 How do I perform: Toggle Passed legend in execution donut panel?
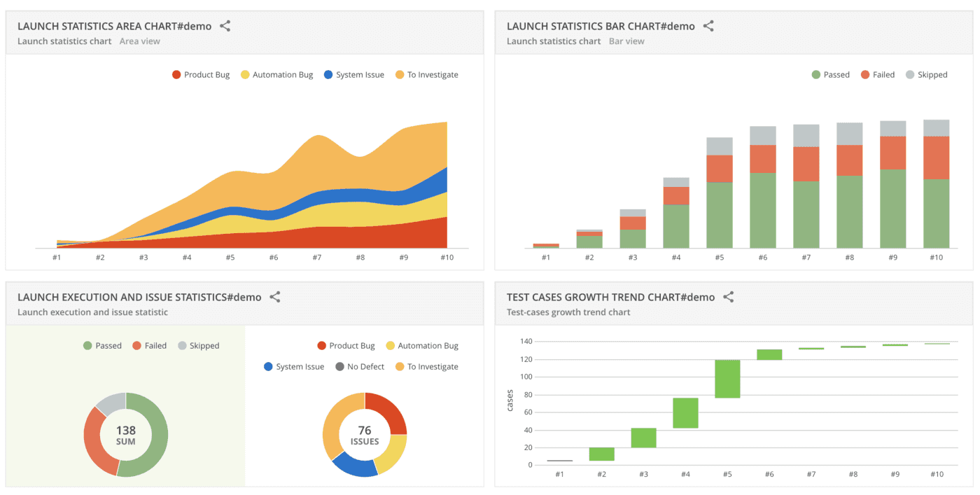point(102,346)
